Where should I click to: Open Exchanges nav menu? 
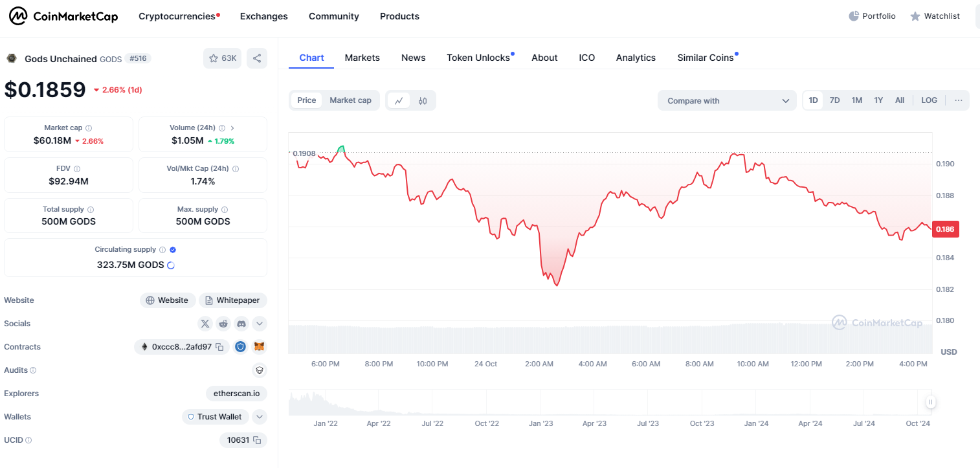tap(264, 16)
